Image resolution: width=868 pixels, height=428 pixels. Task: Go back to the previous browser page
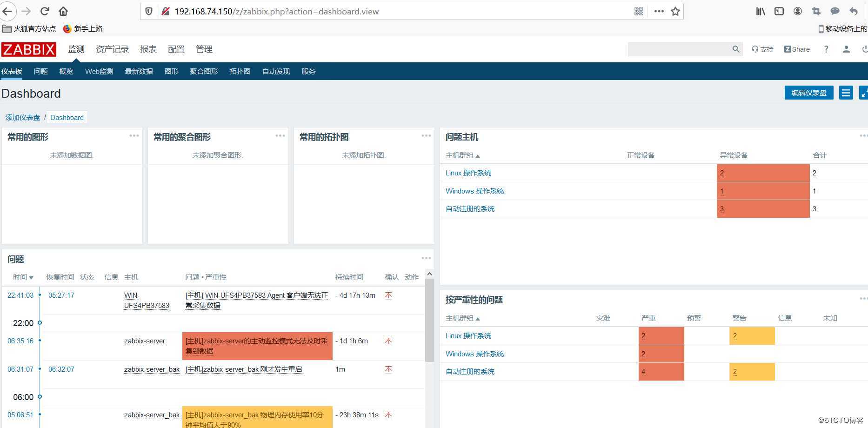click(x=7, y=11)
